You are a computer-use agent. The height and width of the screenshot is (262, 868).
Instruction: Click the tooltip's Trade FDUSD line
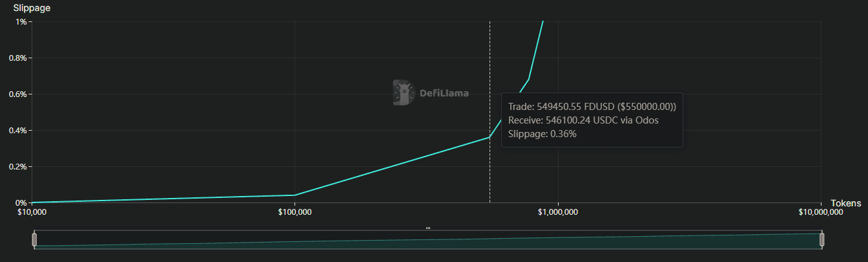[592, 107]
